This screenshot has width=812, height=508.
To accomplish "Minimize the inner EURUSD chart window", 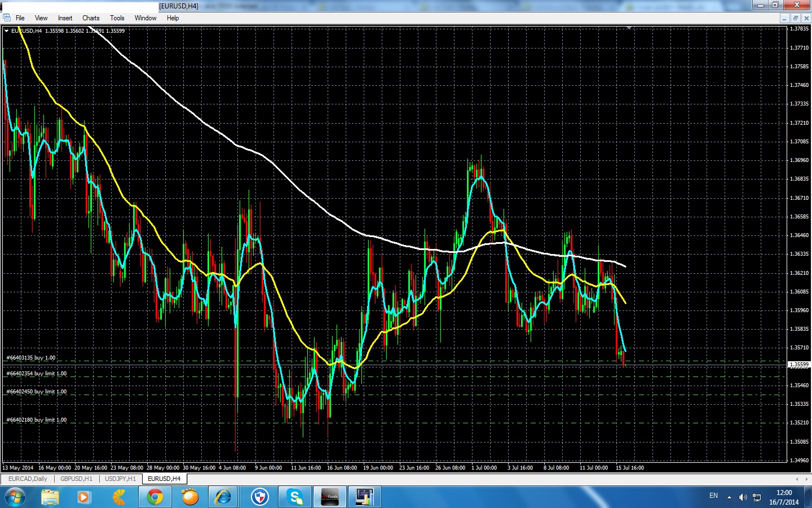I will 784,18.
